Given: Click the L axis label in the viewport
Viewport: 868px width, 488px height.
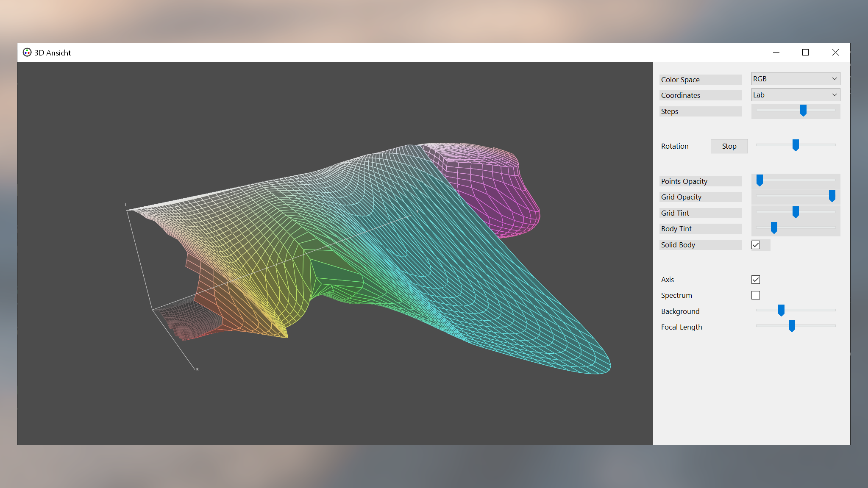Looking at the screenshot, I should 126,205.
